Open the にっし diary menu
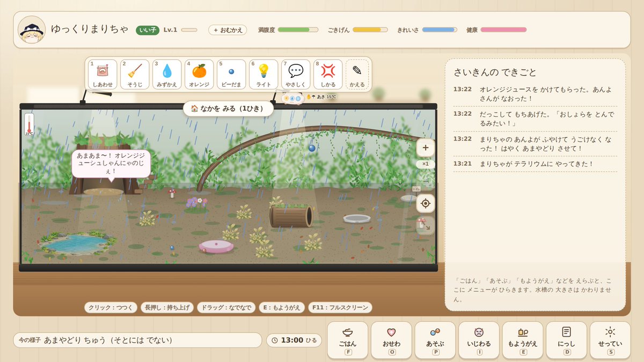This screenshot has width=644, height=362. 566,340
